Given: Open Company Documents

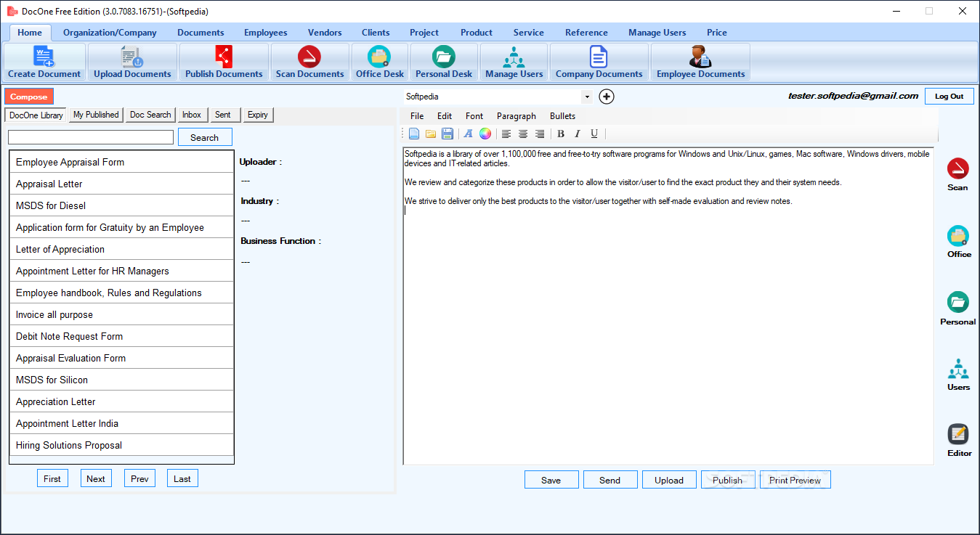Looking at the screenshot, I should [x=599, y=62].
